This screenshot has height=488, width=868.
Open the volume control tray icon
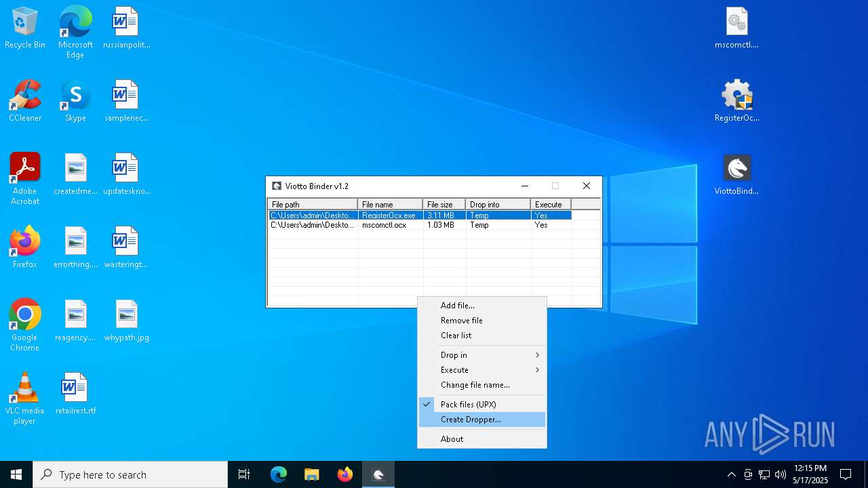pos(781,474)
